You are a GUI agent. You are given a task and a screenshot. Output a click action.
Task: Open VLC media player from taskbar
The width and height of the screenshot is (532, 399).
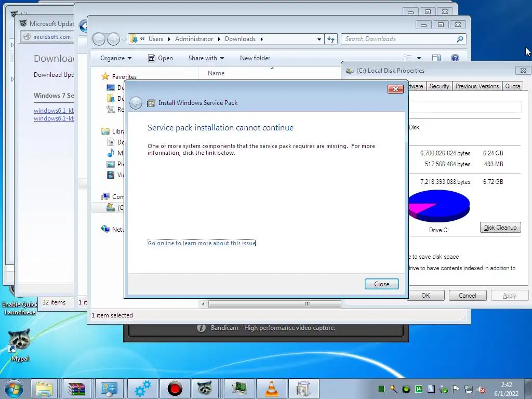[x=271, y=389]
